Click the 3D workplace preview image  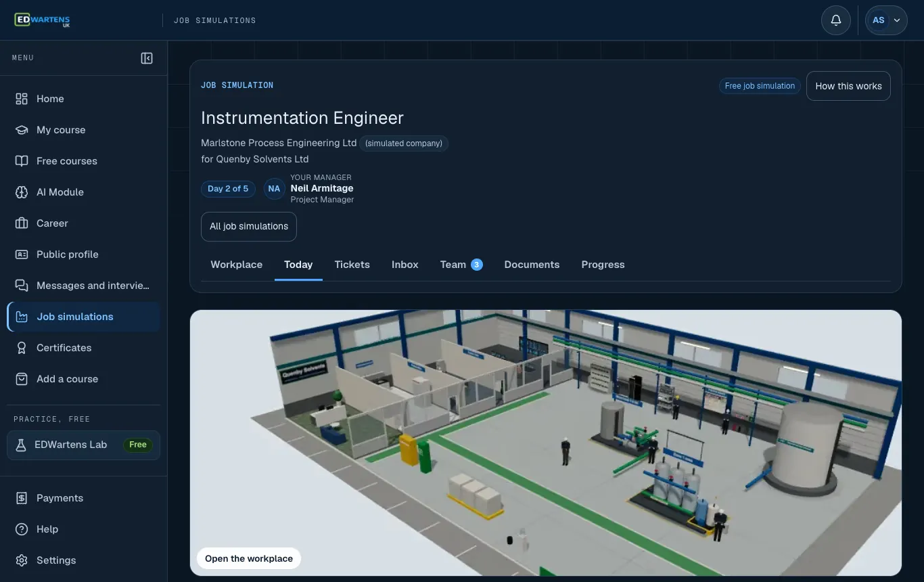[545, 443]
